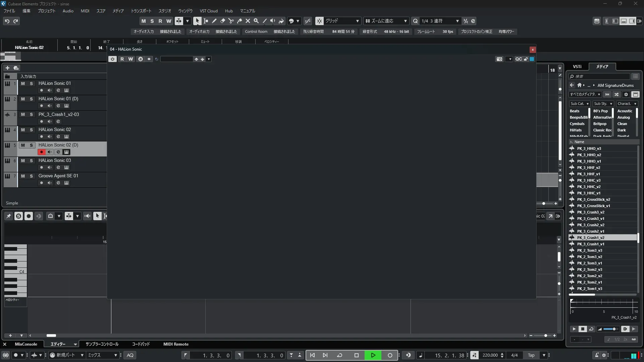Select the Zoom magnifier tool
This screenshot has width=644, height=362.
click(256, 21)
